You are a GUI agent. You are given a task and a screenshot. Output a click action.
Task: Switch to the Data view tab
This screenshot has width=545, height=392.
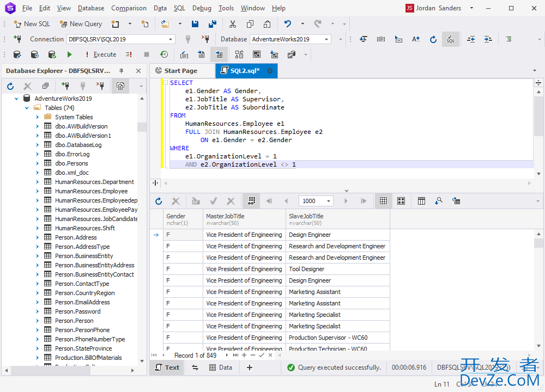(x=220, y=367)
